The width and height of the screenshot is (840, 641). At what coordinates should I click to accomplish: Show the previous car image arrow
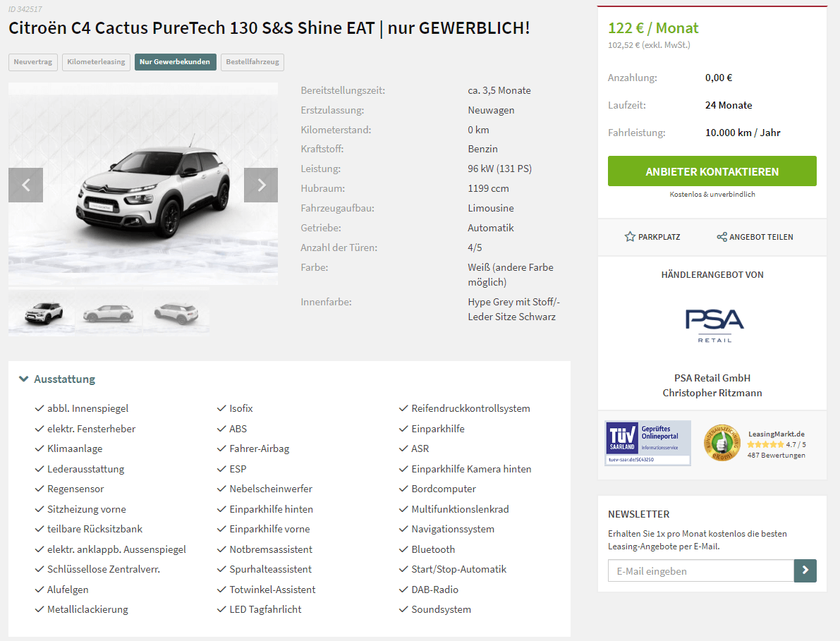(x=25, y=185)
